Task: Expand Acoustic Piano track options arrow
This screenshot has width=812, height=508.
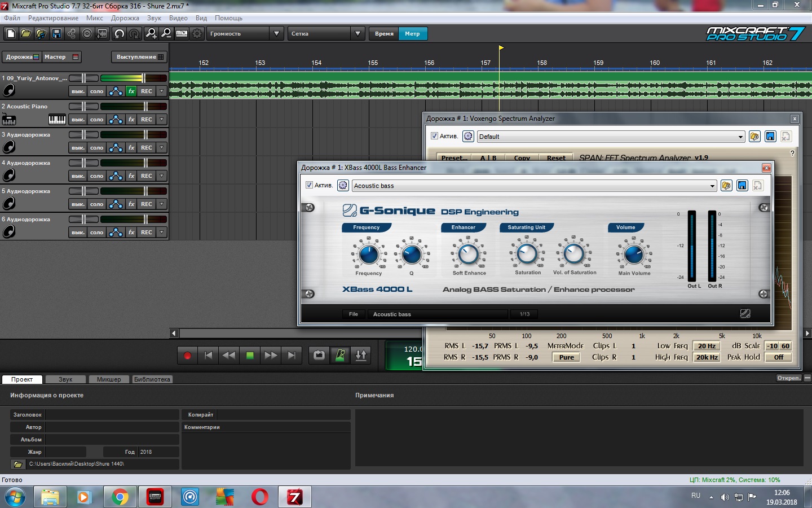Action: pos(162,119)
